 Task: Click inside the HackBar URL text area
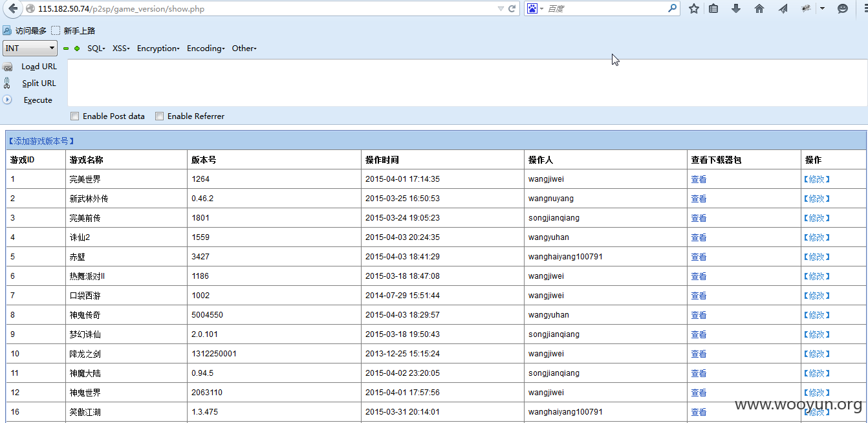tap(467, 83)
